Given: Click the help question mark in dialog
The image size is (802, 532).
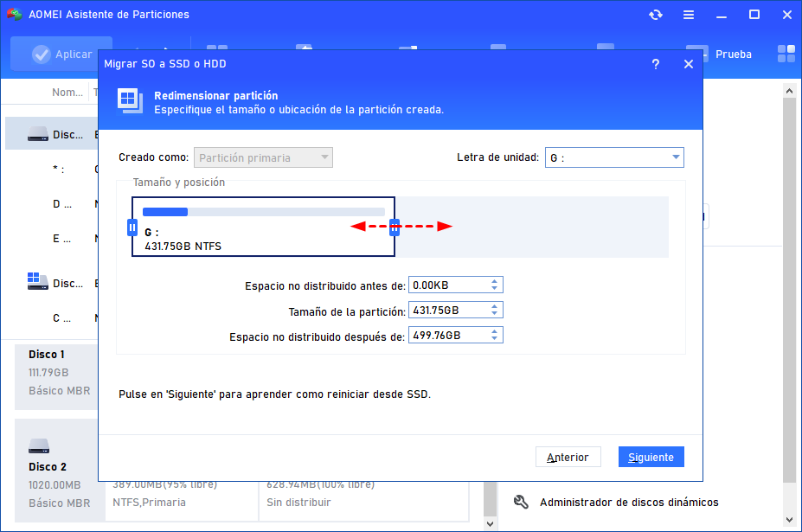Looking at the screenshot, I should 656,64.
